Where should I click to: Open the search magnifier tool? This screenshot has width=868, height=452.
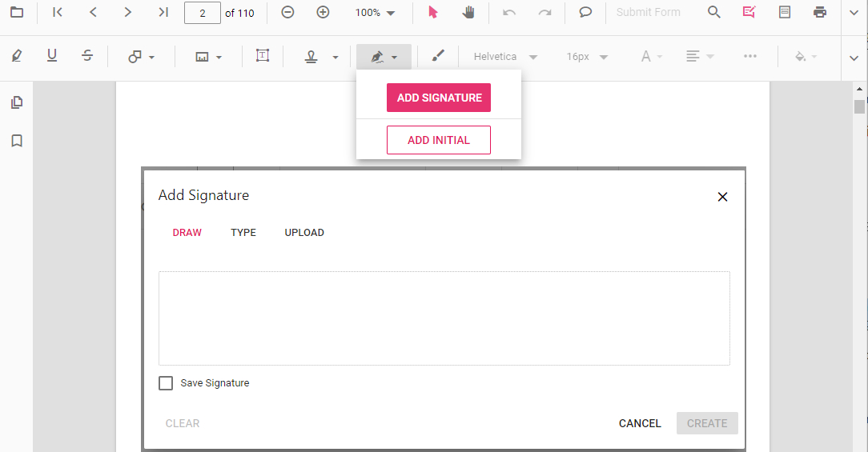coord(714,12)
